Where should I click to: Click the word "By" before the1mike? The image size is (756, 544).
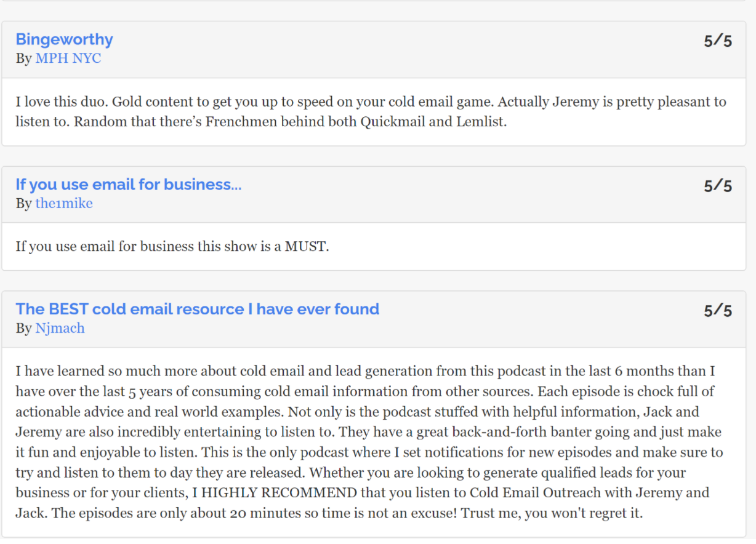point(23,204)
